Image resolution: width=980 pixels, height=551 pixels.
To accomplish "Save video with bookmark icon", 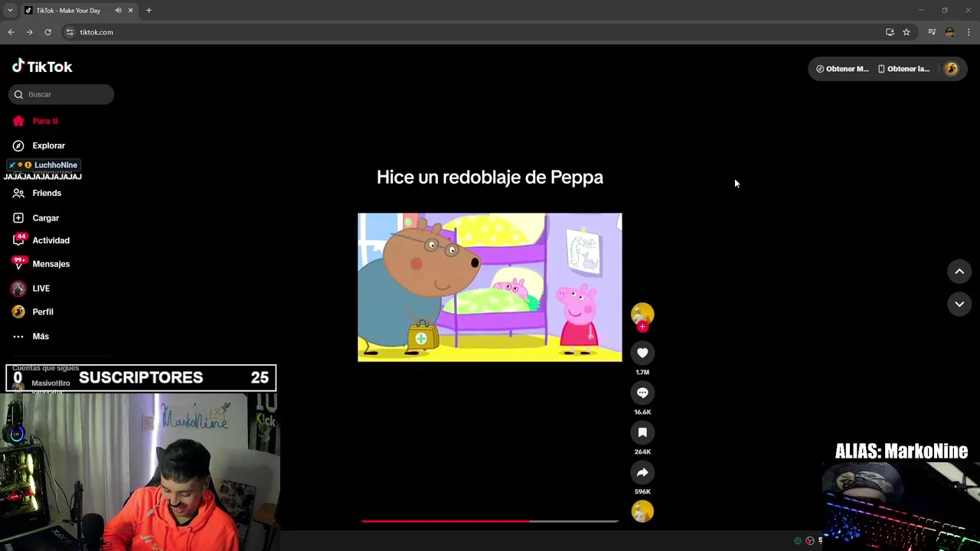I will [642, 432].
